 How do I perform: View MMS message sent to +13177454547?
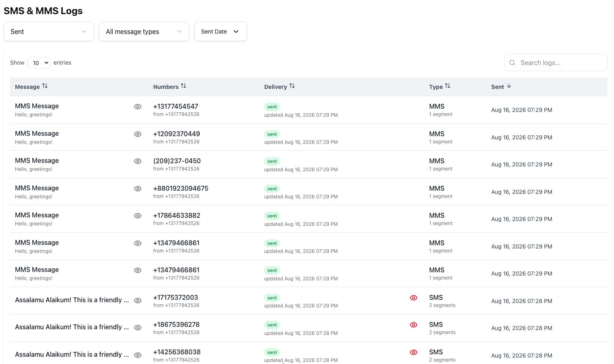138,107
